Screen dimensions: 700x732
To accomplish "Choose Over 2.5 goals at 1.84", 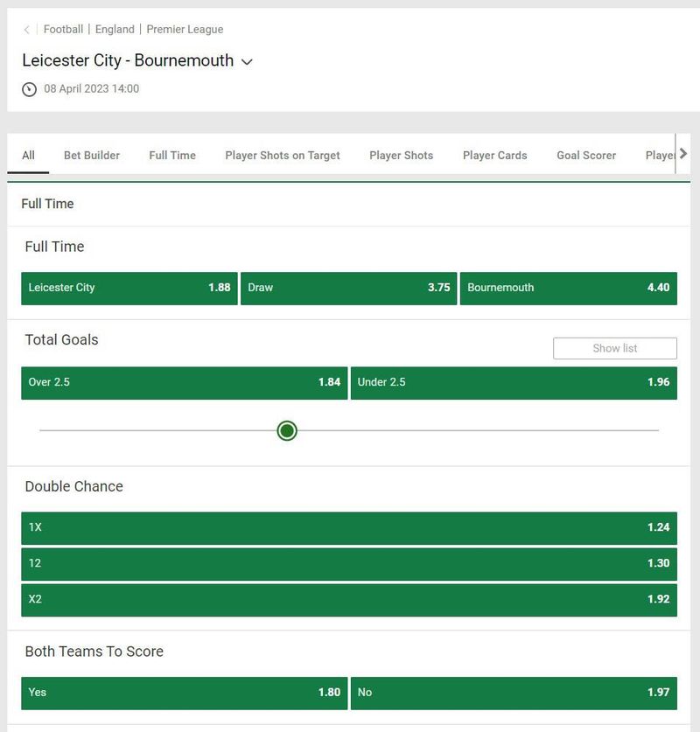I will pyautogui.click(x=185, y=383).
